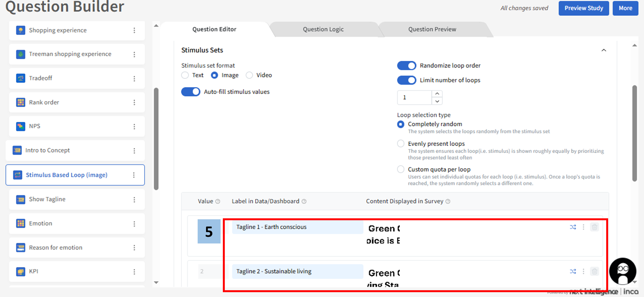644x297 pixels.
Task: Disable Auto-fill stimulus values toggle
Action: 191,92
